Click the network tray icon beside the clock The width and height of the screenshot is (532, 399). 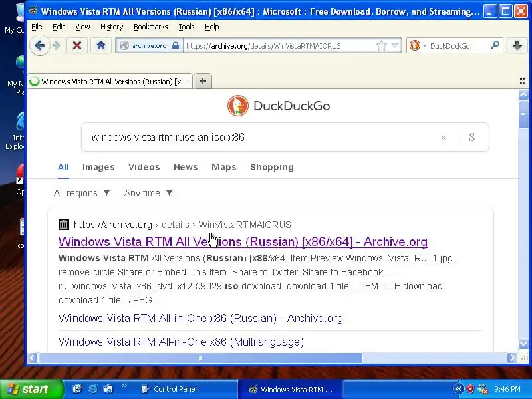point(483,389)
